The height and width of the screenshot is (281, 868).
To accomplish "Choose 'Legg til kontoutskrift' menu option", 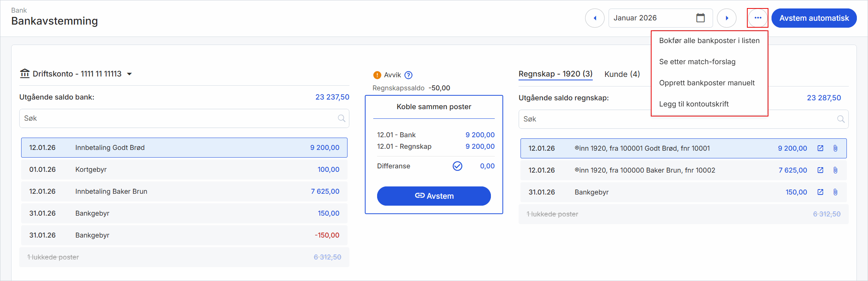I will pyautogui.click(x=694, y=104).
